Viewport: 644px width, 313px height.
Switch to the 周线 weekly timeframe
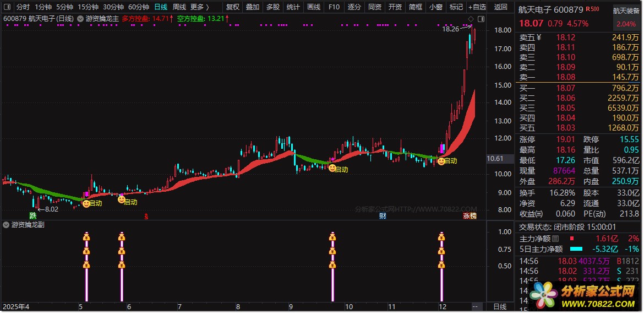[179, 7]
